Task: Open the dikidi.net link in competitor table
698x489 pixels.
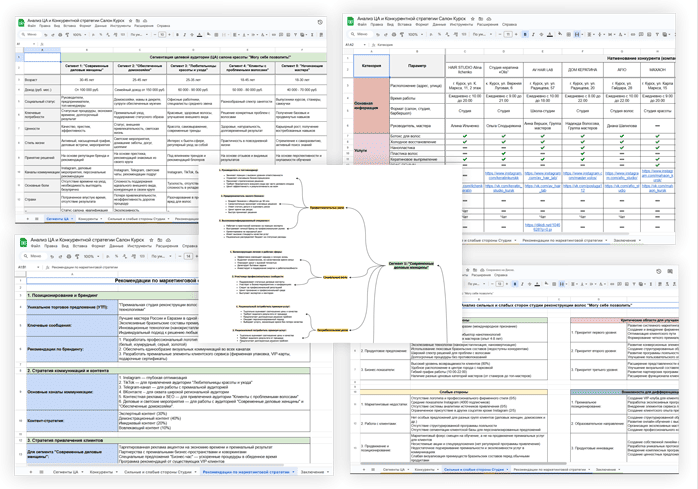Action: pyautogui.click(x=542, y=227)
